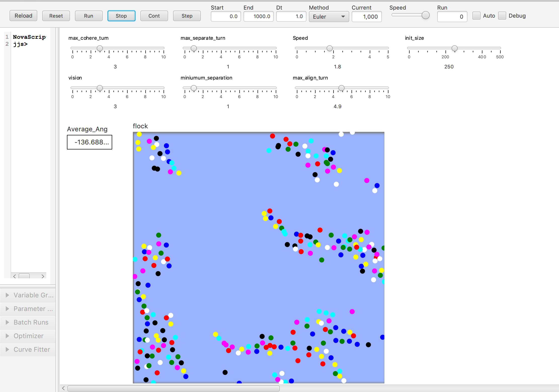Expand the Parameter ... panel

pyautogui.click(x=28, y=309)
